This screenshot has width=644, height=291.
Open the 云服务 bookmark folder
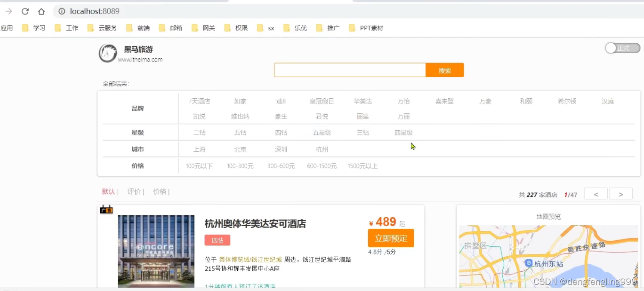click(x=102, y=28)
